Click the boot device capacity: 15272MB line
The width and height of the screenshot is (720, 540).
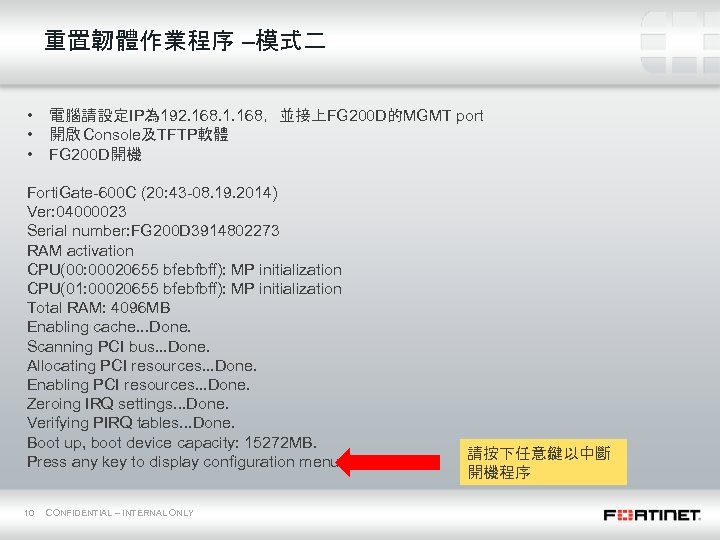tap(172, 443)
